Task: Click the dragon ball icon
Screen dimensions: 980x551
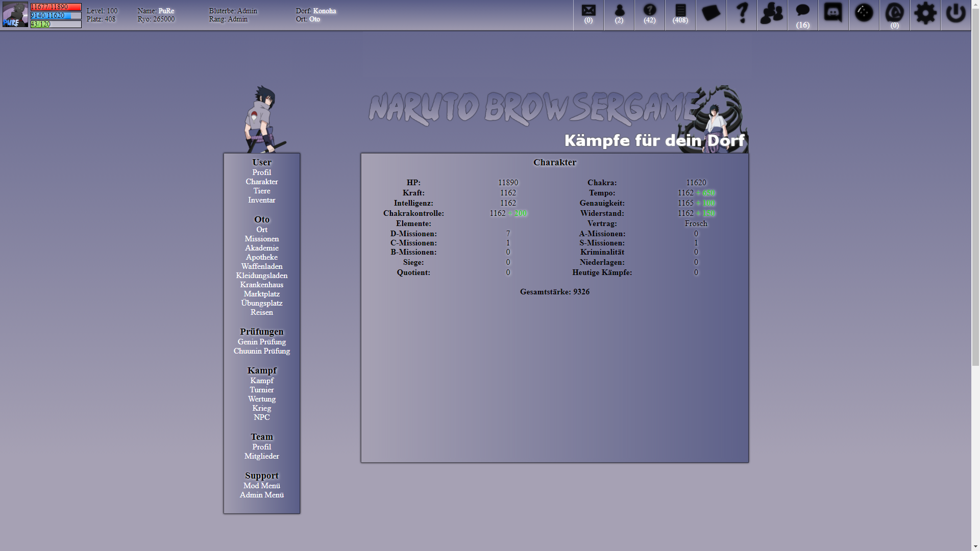Action: tap(864, 13)
